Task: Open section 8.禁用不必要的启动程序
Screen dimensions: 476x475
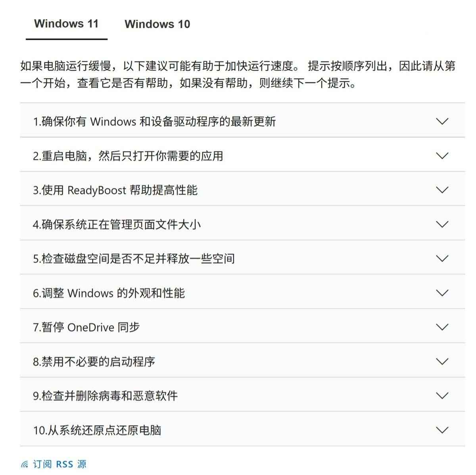Action: [x=242, y=360]
